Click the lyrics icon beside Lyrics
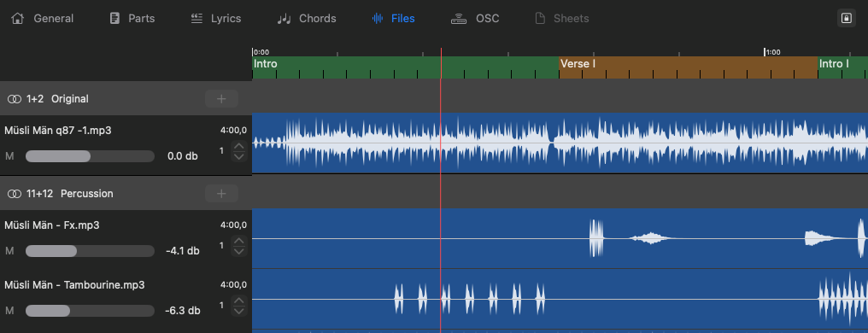Viewport: 868px width, 333px height. pyautogui.click(x=196, y=18)
